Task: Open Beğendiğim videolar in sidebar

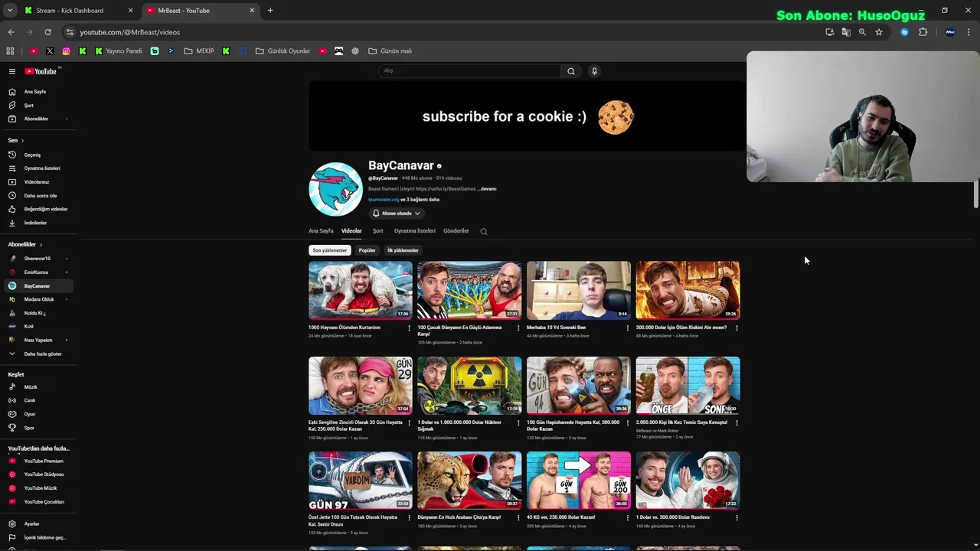Action: [38, 209]
